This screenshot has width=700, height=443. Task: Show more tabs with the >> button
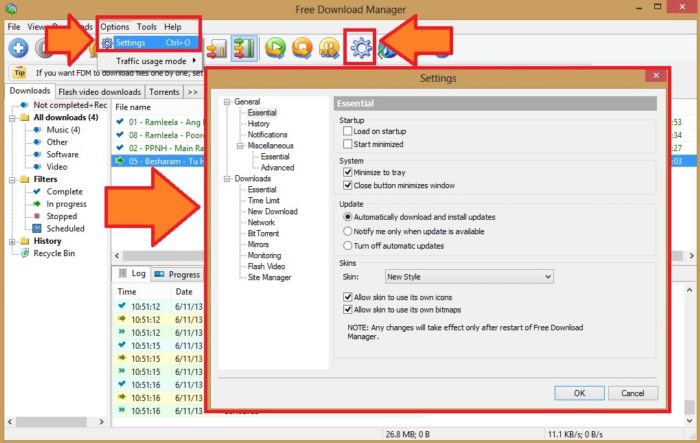pyautogui.click(x=192, y=92)
